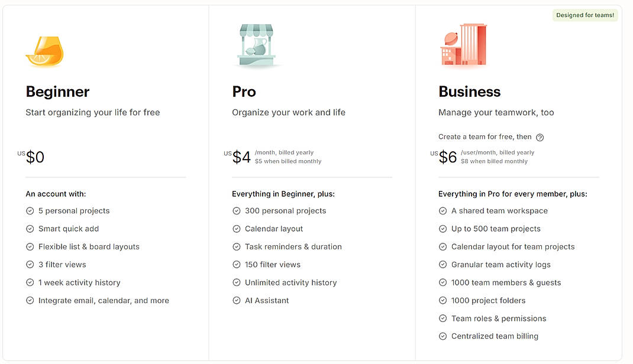Screen dimensions: 633x364
Task: Click Integrate email, calendar, and more
Action: [104, 300]
